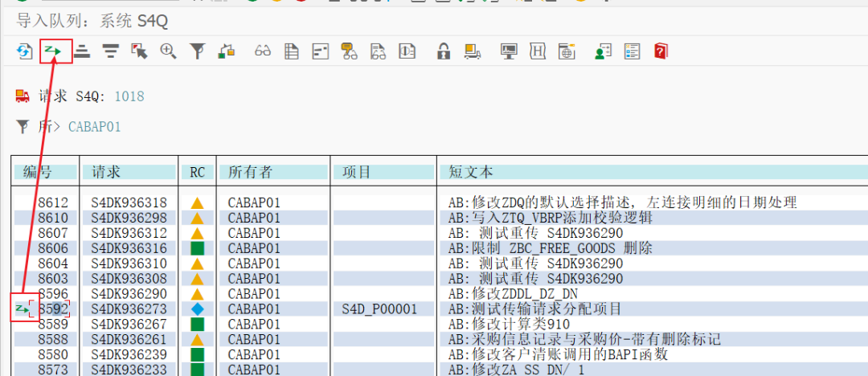Click the green user settings icon
This screenshot has height=376, width=868.
(x=603, y=51)
